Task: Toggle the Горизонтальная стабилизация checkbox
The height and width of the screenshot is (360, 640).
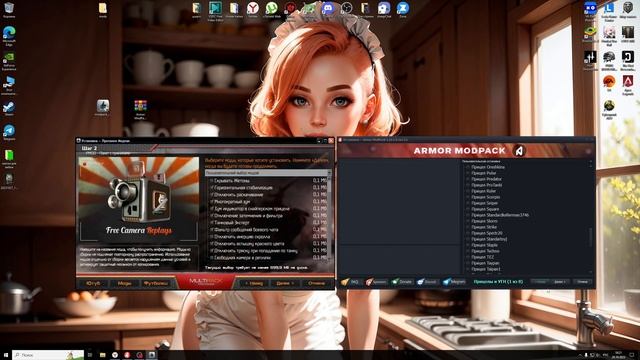Action: pos(211,188)
